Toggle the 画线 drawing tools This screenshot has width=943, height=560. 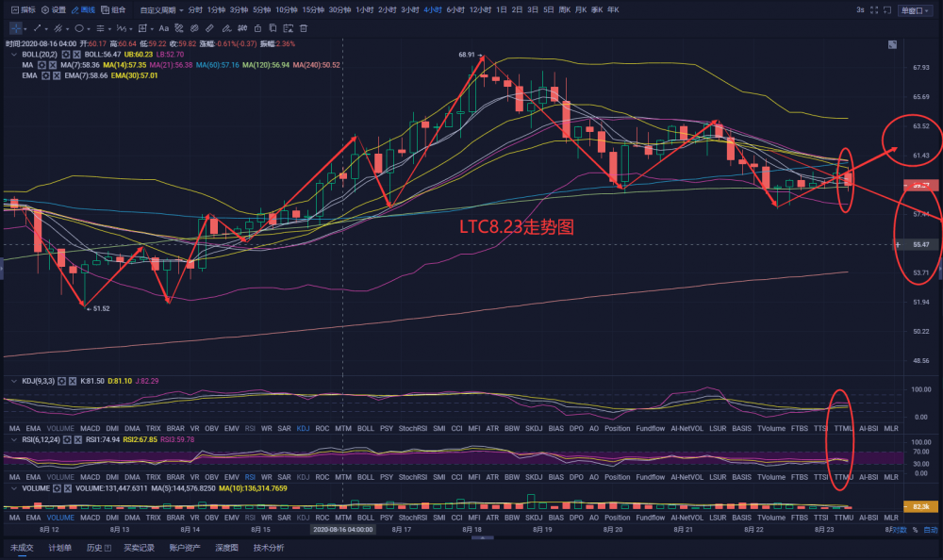(x=83, y=9)
